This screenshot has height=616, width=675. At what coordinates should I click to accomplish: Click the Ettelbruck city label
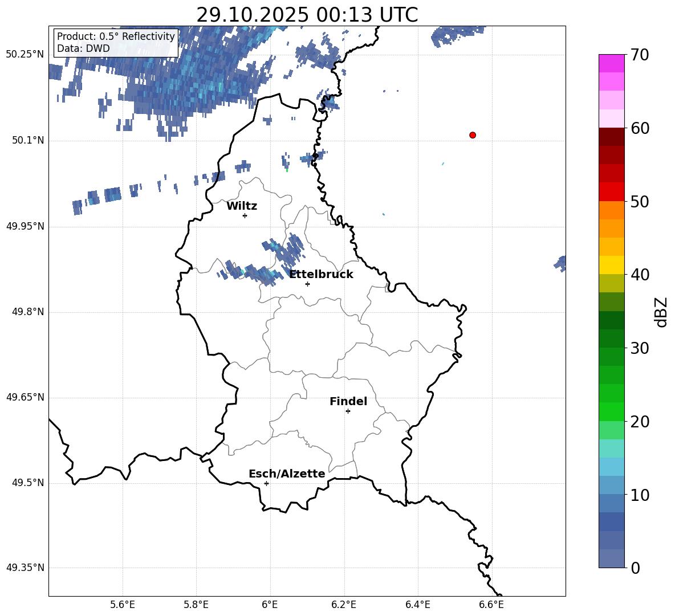[x=321, y=274]
